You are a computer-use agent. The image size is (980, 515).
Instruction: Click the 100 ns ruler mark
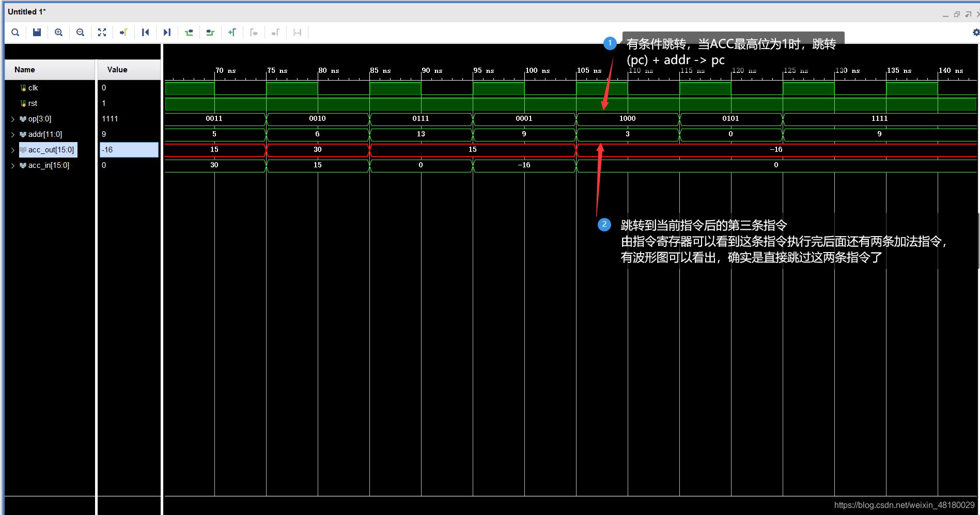coord(537,71)
